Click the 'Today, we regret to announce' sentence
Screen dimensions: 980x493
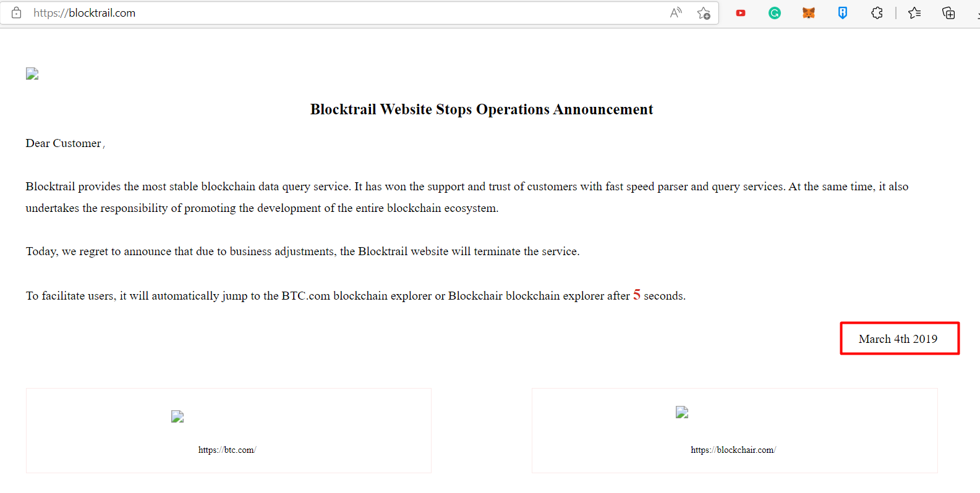coord(302,251)
